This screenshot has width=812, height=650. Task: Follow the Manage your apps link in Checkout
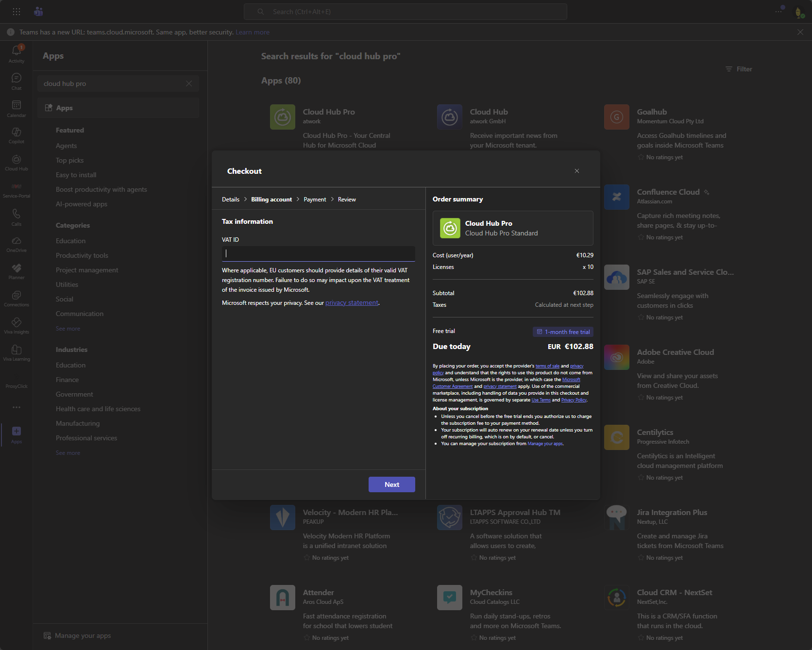point(545,444)
